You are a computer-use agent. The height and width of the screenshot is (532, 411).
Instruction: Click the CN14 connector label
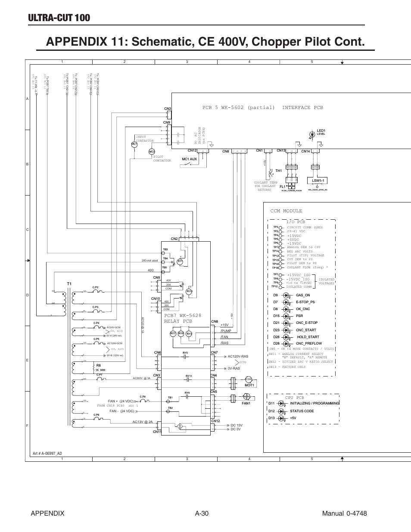coord(305,151)
